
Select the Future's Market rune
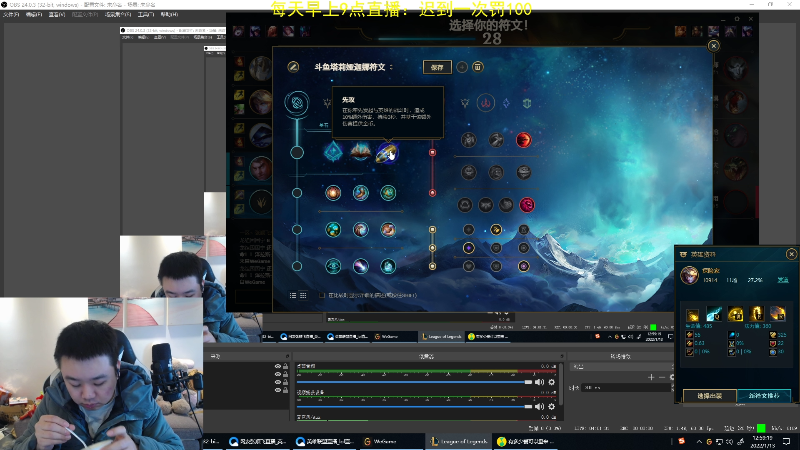(333, 230)
